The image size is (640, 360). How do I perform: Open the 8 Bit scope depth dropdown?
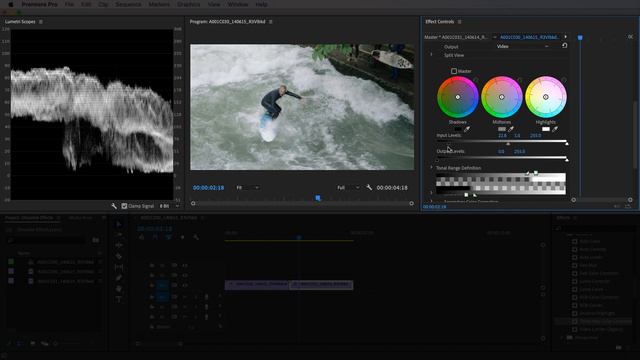coord(169,206)
